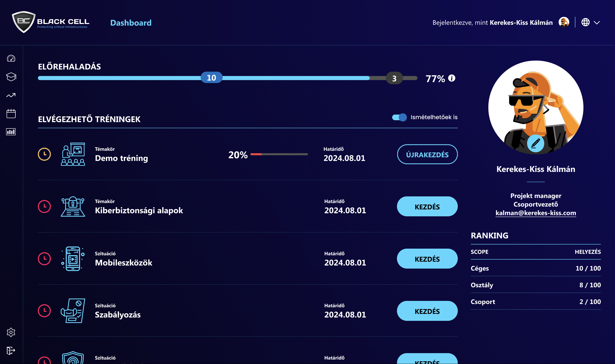This screenshot has height=364, width=615.
Task: Click the globe language selector icon
Action: coord(585,22)
